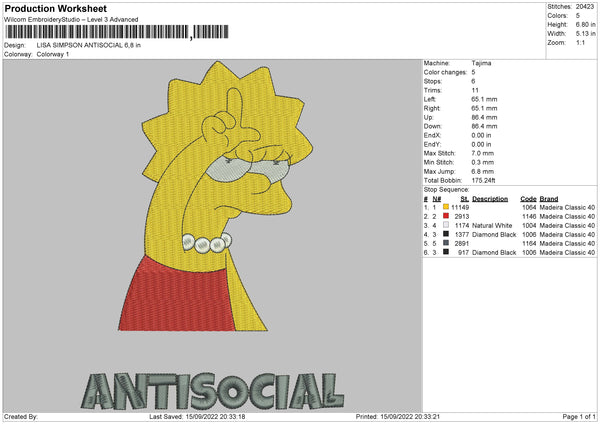
Task: Select the Wilcom EmbroideryStudio Level 3 Advanced line
Action: [71, 20]
